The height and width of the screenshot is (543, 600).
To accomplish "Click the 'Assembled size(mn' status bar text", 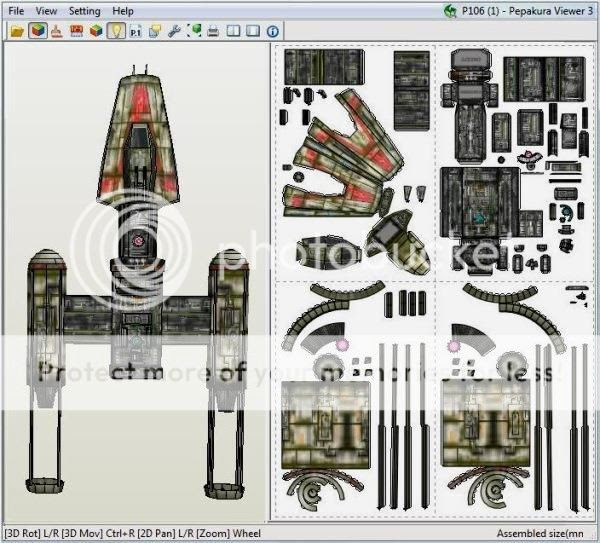I will tap(540, 533).
